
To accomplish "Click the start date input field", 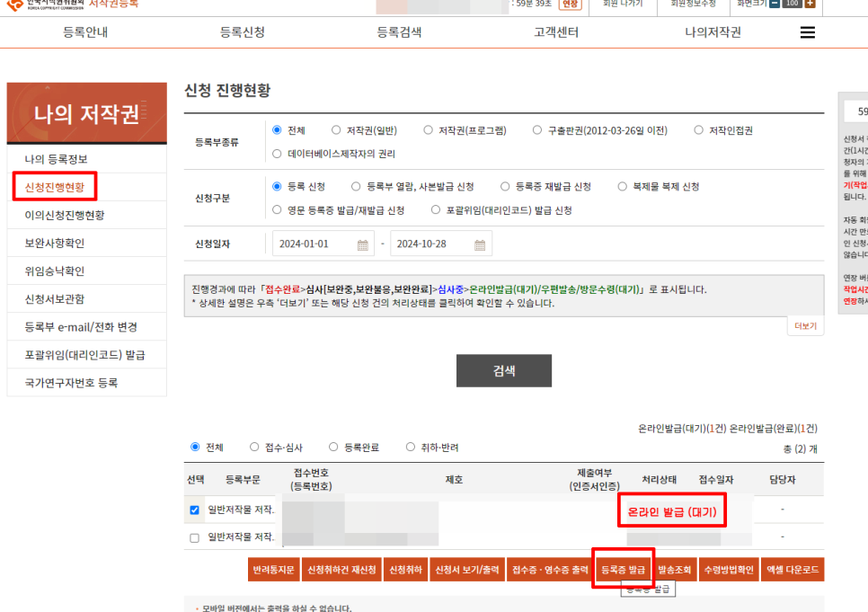I will [314, 244].
